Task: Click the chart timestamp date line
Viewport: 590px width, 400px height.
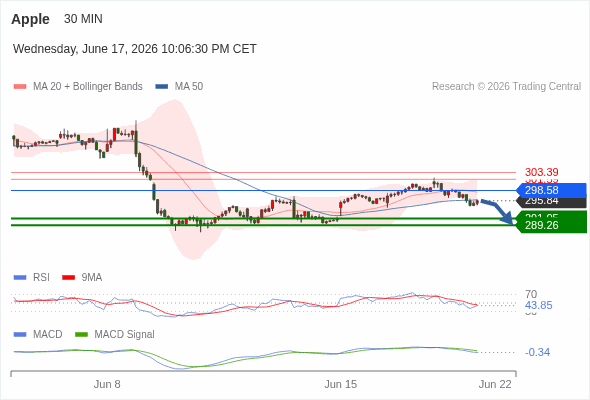Action: click(135, 49)
